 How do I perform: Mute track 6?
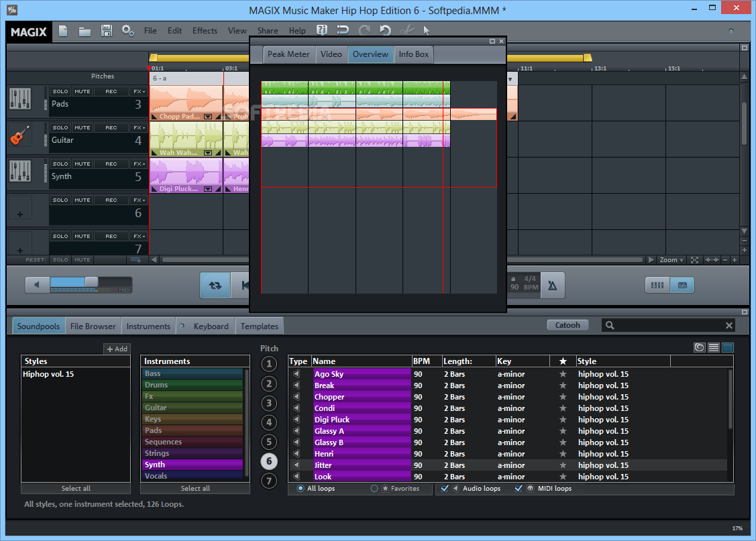[x=83, y=200]
